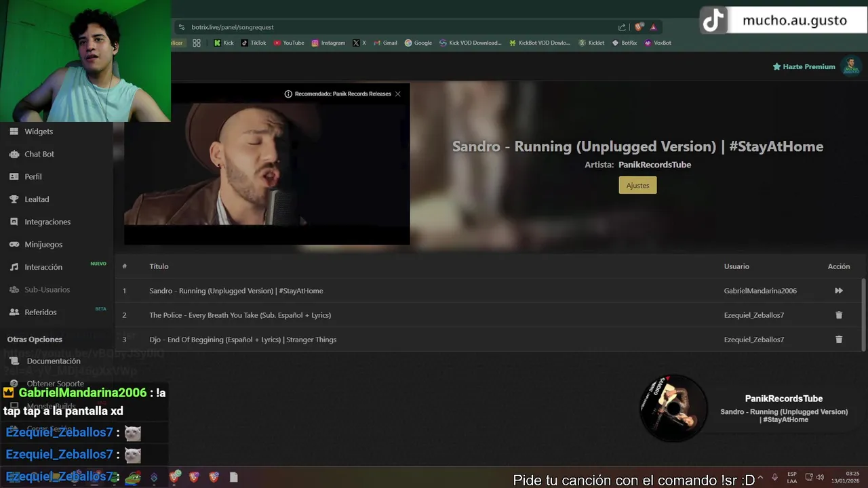The height and width of the screenshot is (488, 868).
Task: Open the X bookmark
Action: tap(359, 43)
